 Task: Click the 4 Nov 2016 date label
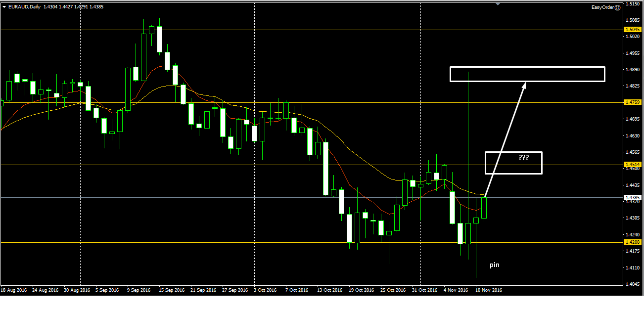(x=456, y=290)
